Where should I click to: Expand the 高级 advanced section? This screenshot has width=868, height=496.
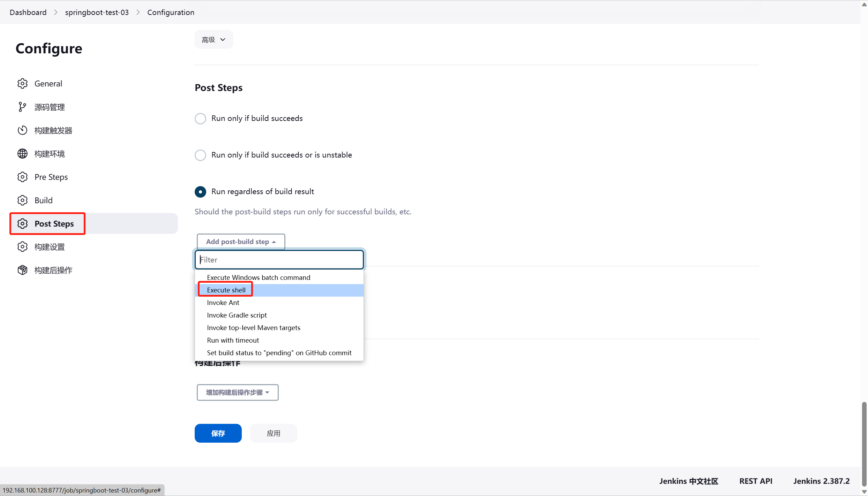tap(214, 40)
